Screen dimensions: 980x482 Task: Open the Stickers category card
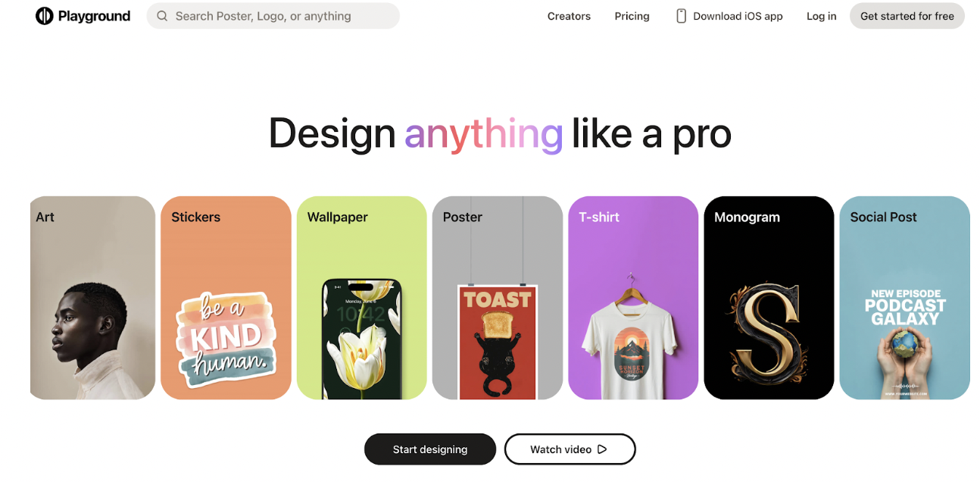[226, 298]
